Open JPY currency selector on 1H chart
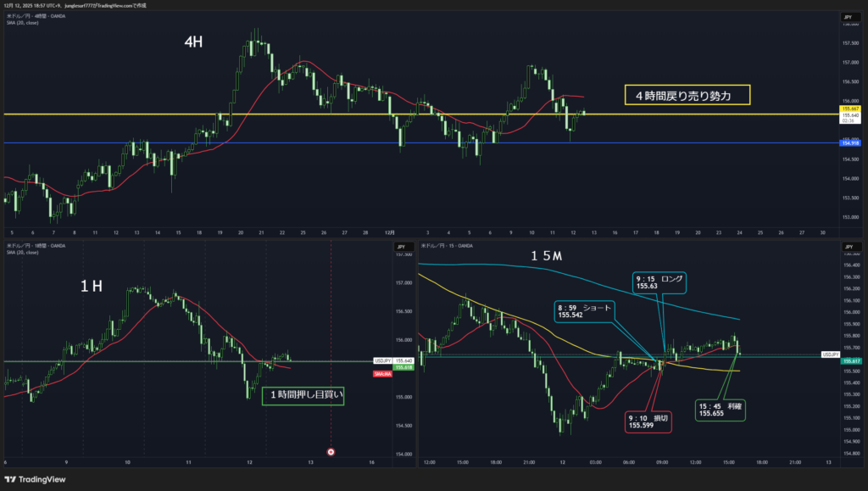 (398, 247)
